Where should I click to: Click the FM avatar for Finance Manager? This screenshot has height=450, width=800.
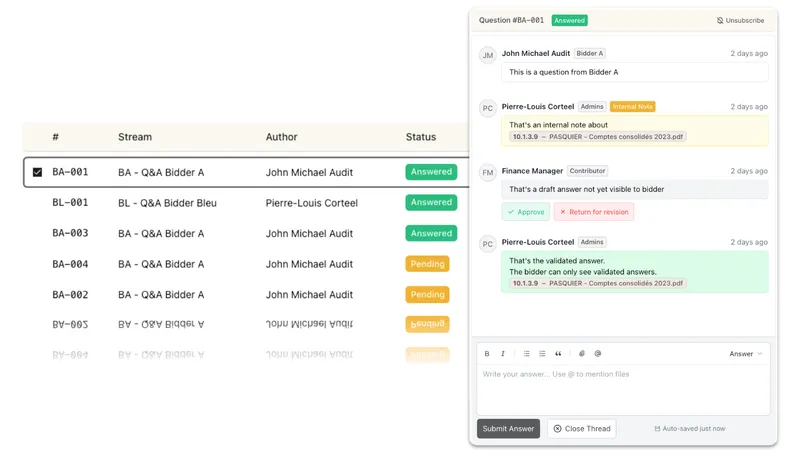point(488,172)
